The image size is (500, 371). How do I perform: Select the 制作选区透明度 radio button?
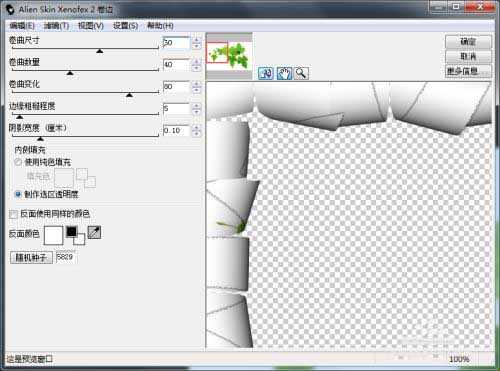coord(18,194)
